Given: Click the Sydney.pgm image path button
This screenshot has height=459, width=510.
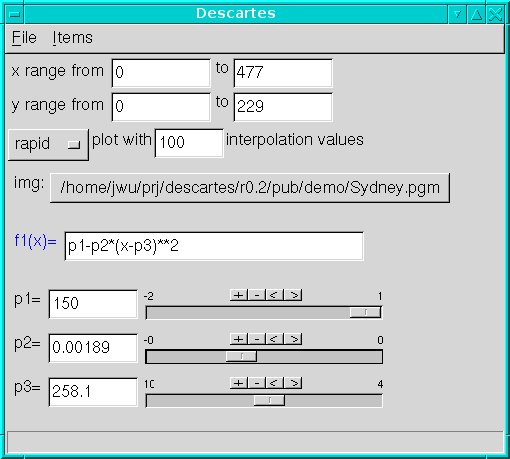Looking at the screenshot, I should (x=250, y=188).
